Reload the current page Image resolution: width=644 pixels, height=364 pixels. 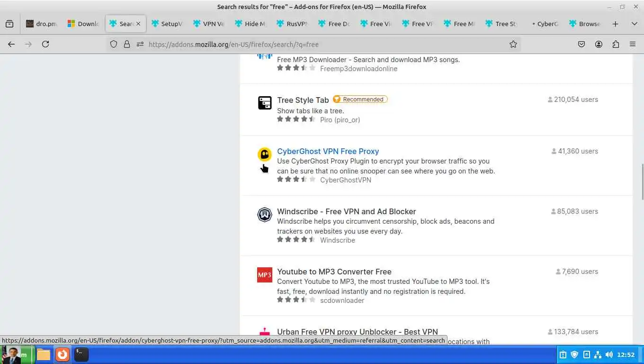pyautogui.click(x=45, y=44)
